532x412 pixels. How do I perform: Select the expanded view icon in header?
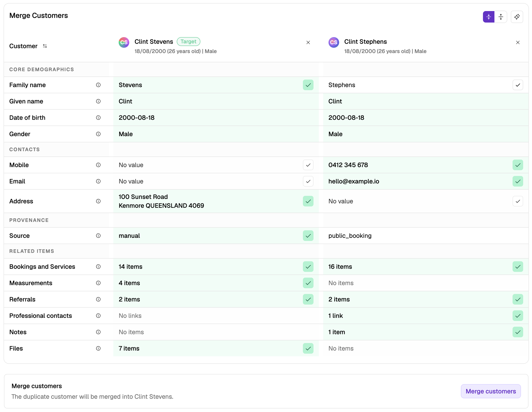pos(501,17)
